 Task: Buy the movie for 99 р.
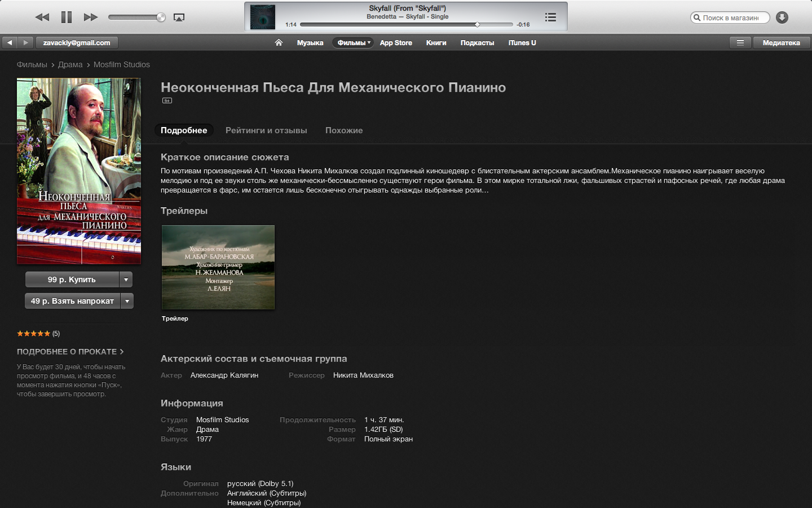(72, 279)
